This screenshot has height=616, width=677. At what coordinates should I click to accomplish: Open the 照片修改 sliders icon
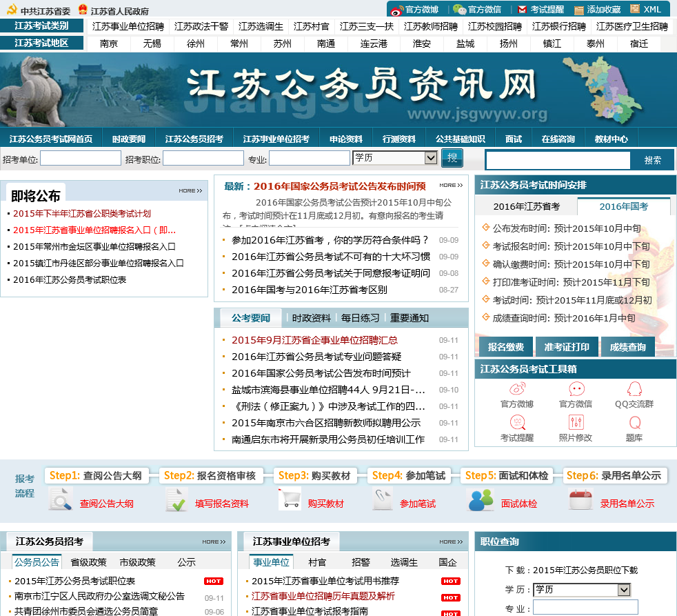pos(576,422)
